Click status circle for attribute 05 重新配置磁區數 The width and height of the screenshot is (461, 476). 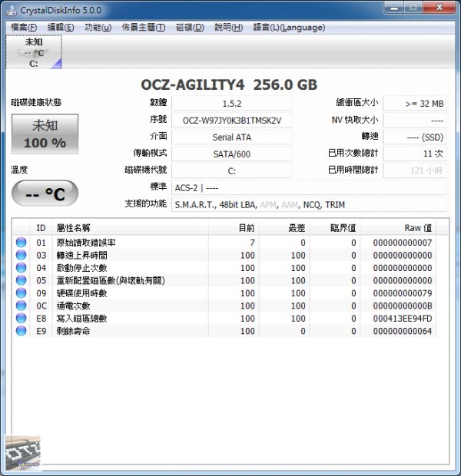[x=21, y=280]
